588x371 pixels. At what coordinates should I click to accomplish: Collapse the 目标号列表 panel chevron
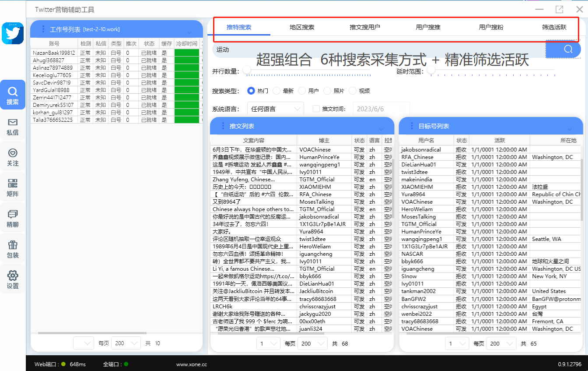click(x=570, y=129)
